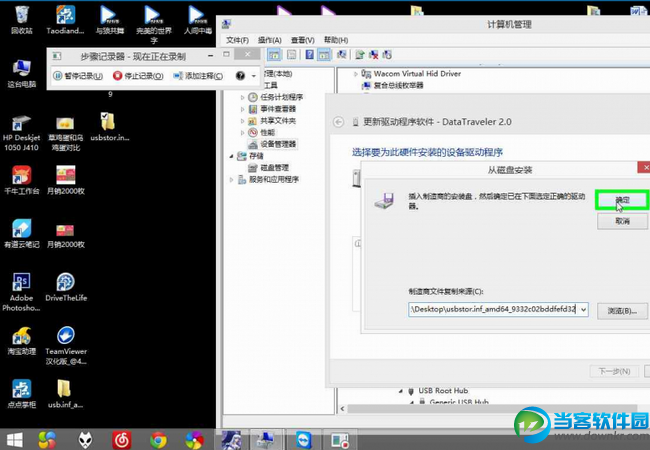Select the 有道云笔记 desktop icon
650x450 pixels.
(x=22, y=233)
